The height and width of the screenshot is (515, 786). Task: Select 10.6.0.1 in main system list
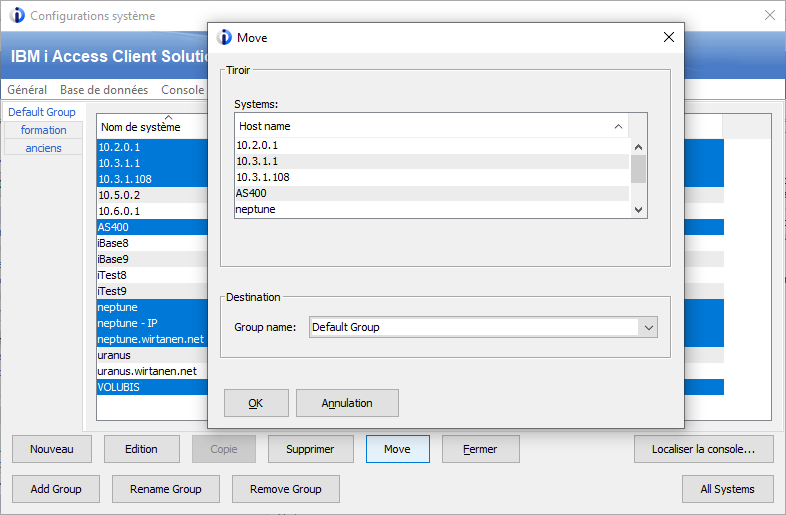[152, 211]
